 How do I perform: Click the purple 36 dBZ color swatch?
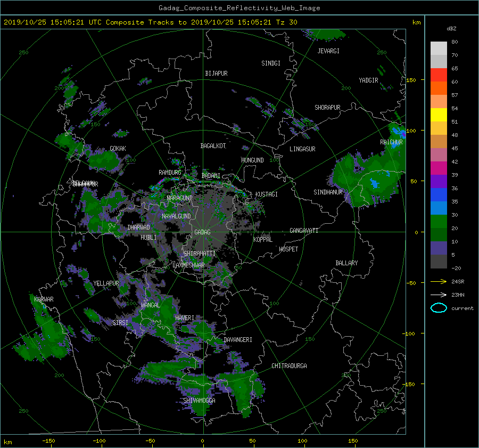tap(439, 182)
